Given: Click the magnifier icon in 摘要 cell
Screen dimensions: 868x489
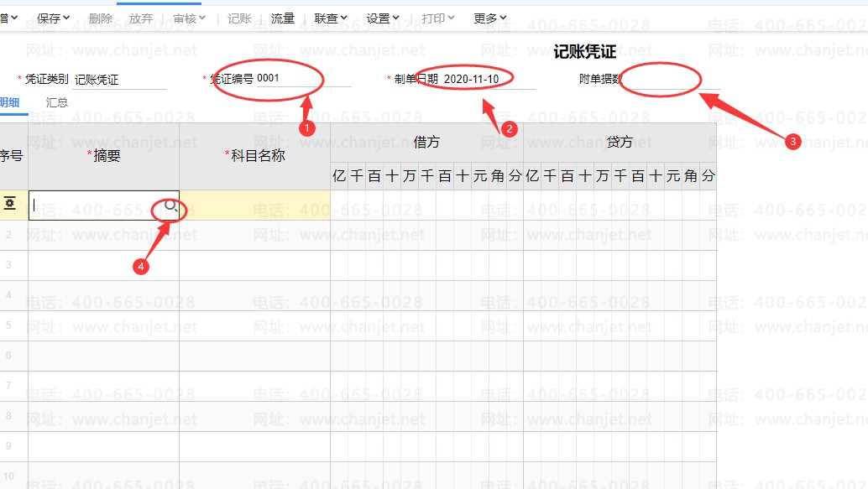Looking at the screenshot, I should [171, 205].
